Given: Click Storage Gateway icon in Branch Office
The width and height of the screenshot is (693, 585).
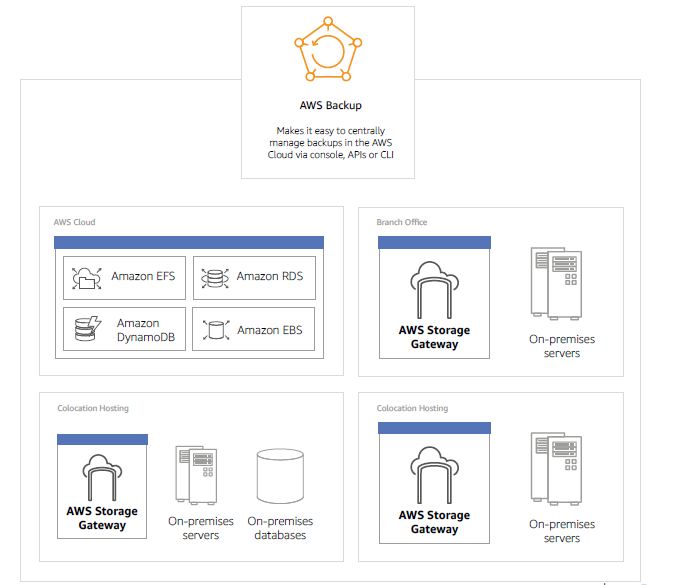Looking at the screenshot, I should pos(434,290).
